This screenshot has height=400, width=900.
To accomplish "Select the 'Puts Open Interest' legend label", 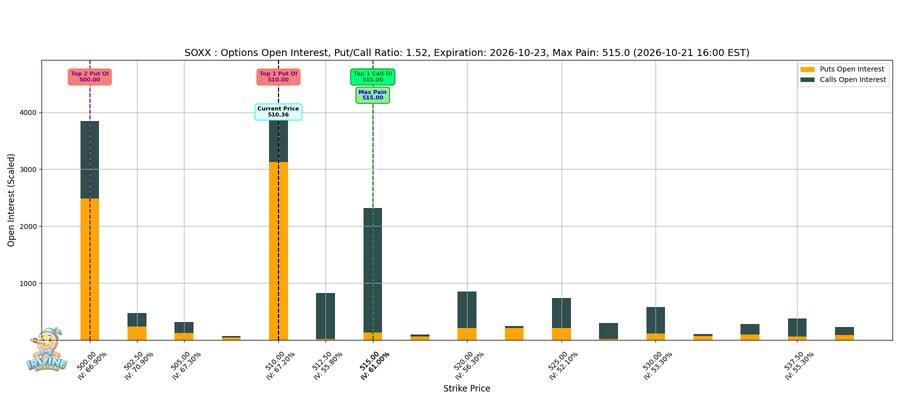I will pos(852,69).
